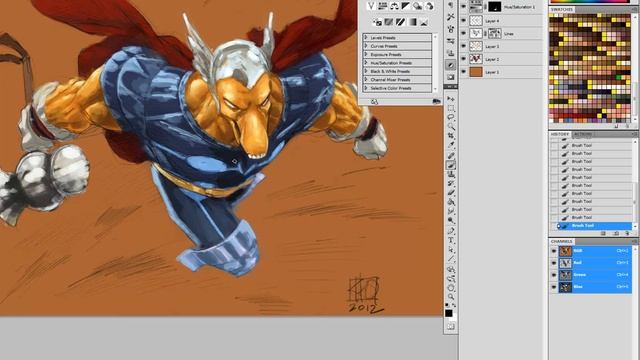640x360 pixels.
Task: Toggle Green channel visibility
Action: [x=554, y=275]
